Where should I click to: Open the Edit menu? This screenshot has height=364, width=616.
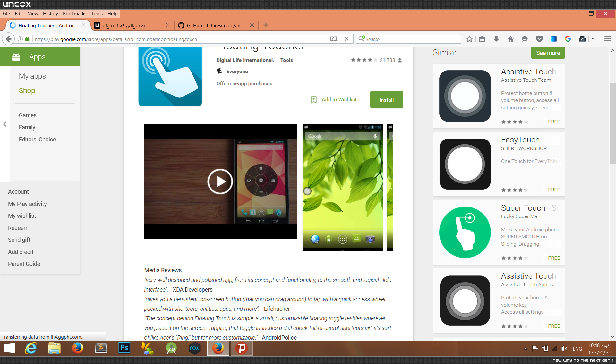pyautogui.click(x=19, y=13)
